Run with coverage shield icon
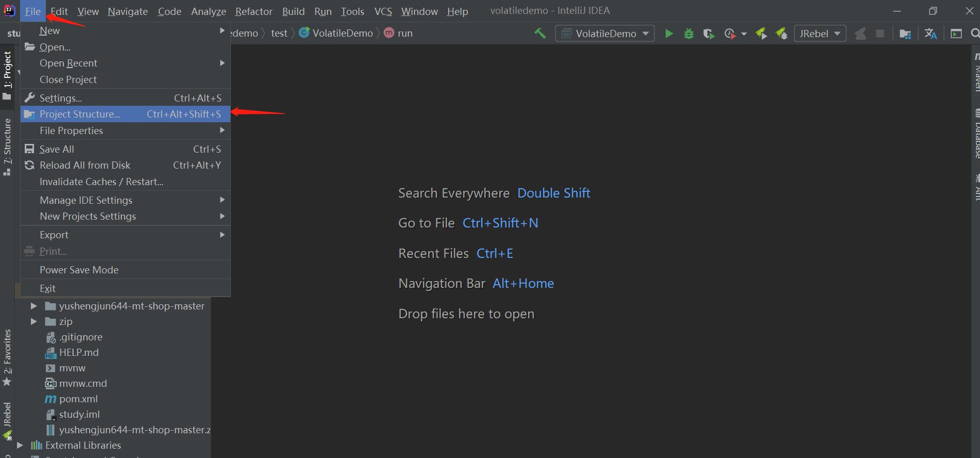Image resolution: width=980 pixels, height=458 pixels. (x=709, y=34)
